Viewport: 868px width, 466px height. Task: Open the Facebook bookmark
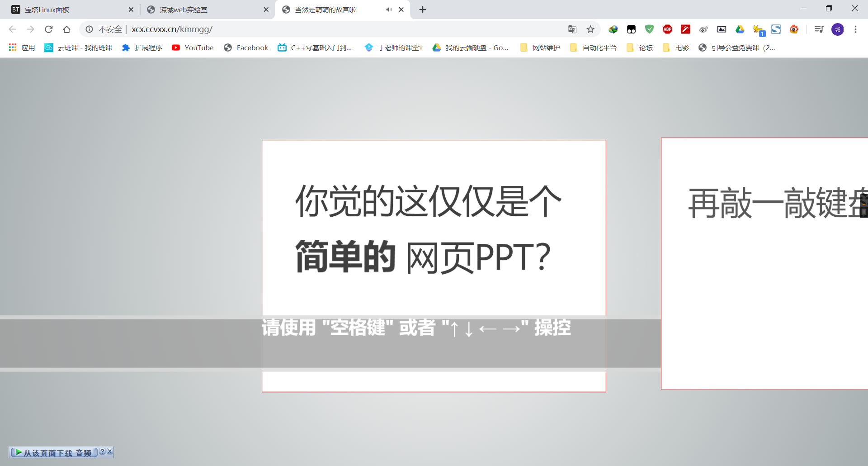[246, 48]
